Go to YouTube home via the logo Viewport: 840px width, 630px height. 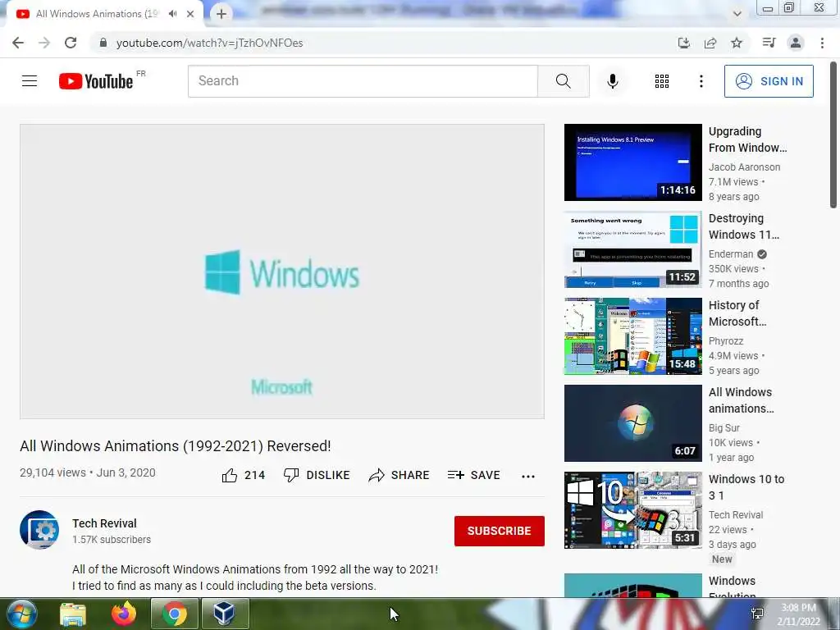(96, 81)
